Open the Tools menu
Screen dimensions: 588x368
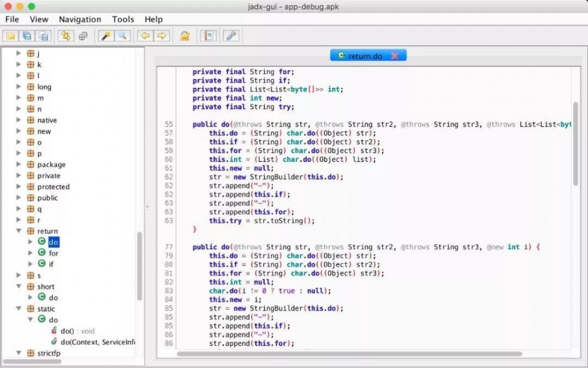(x=123, y=19)
